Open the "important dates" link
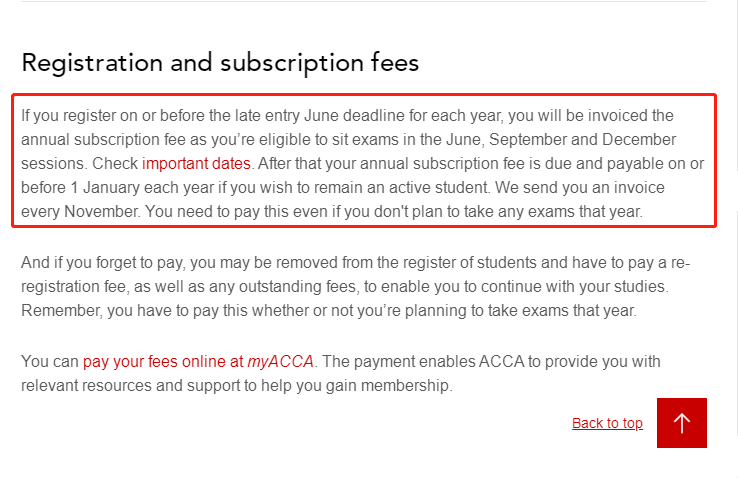This screenshot has width=738, height=479. pos(196,163)
